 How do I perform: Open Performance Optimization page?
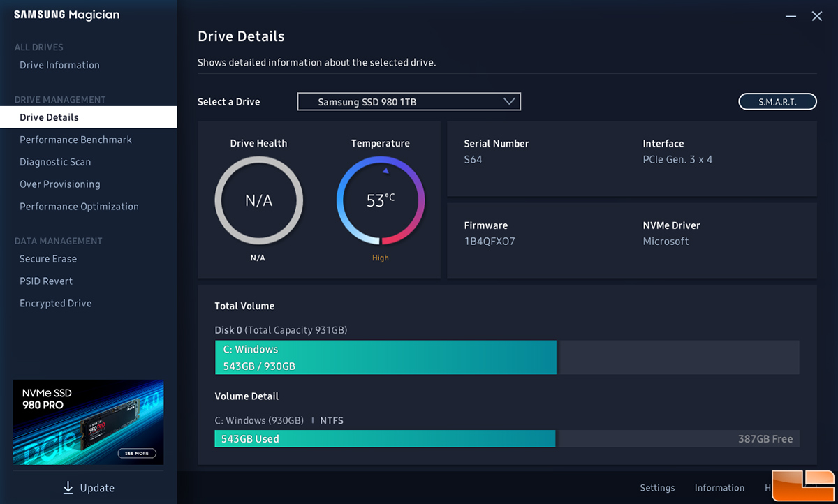point(79,207)
